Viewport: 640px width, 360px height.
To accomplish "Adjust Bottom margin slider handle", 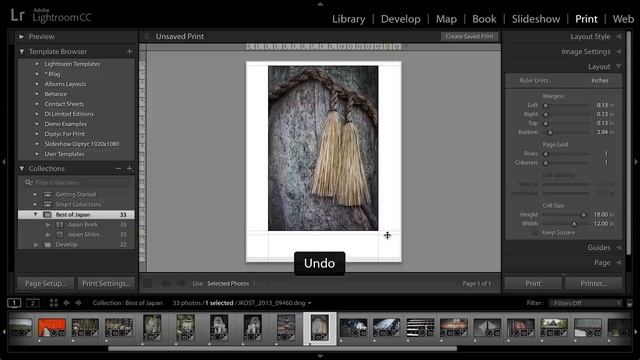I will click(550, 133).
